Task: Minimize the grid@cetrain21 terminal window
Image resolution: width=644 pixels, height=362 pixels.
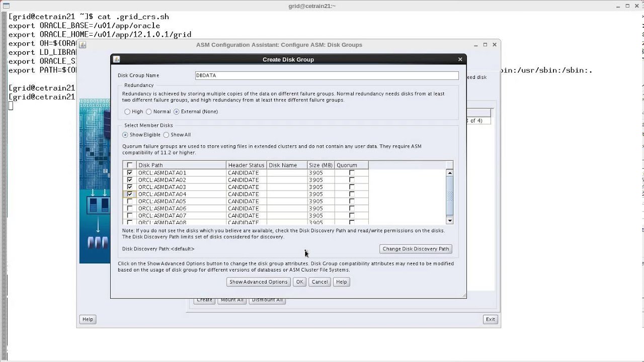Action: pyautogui.click(x=618, y=6)
